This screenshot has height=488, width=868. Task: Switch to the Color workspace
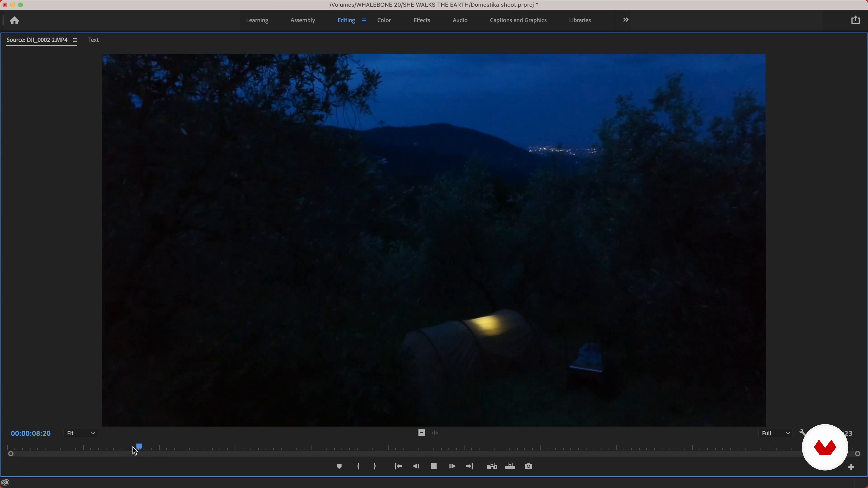coord(384,21)
